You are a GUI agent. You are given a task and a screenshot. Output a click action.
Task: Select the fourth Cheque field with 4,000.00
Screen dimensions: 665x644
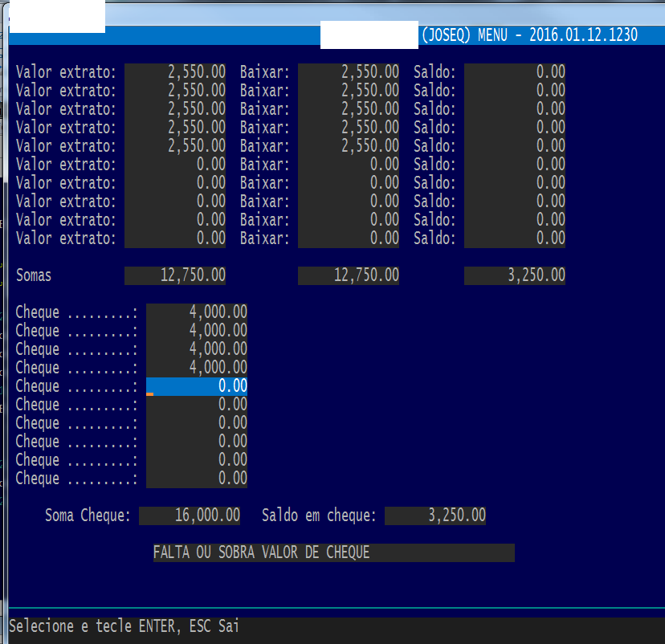197,367
